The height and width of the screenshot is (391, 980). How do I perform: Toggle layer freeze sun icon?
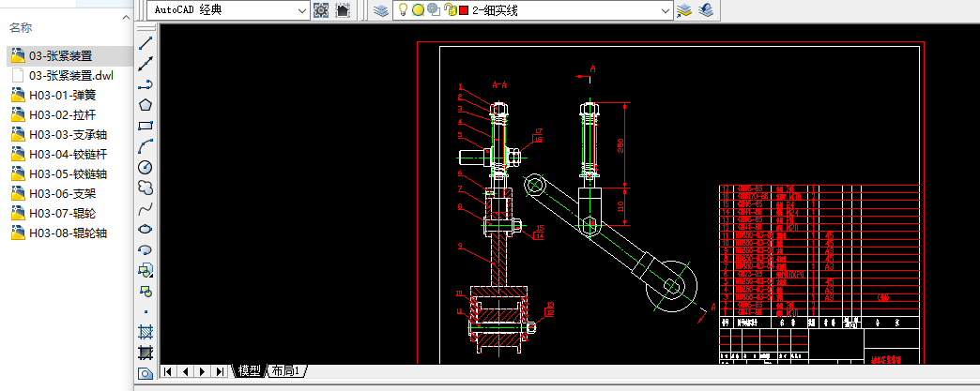pyautogui.click(x=418, y=10)
